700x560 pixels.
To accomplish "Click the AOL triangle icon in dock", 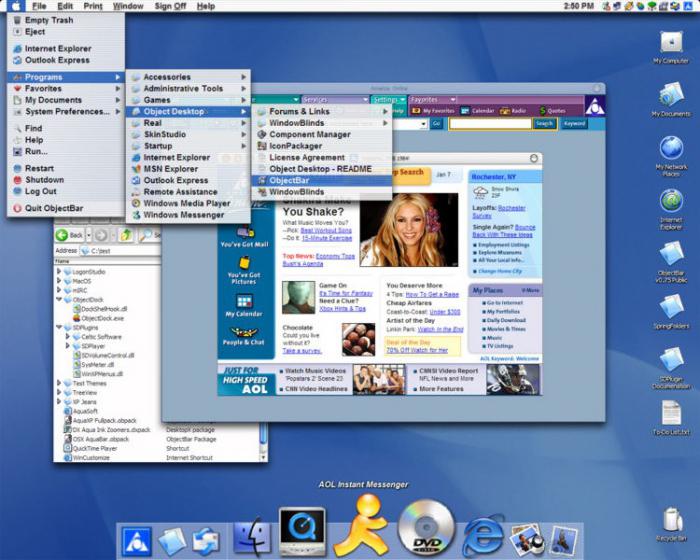I will [x=137, y=541].
